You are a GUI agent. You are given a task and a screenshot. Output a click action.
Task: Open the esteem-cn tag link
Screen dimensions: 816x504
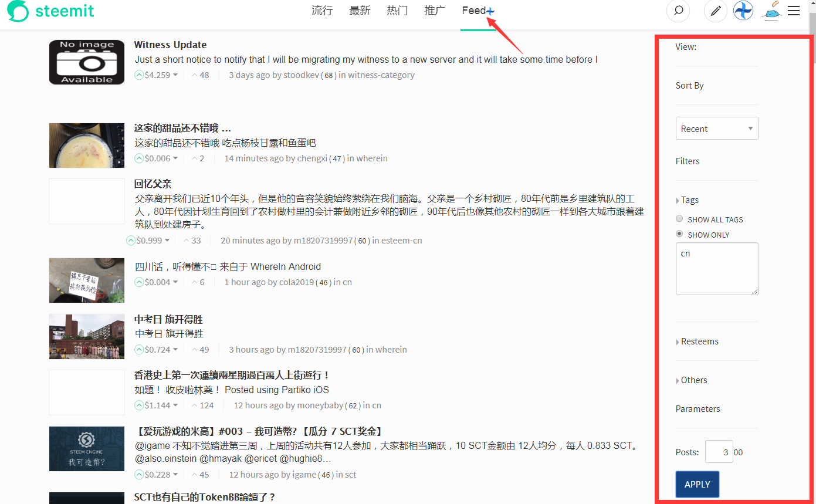[402, 241]
